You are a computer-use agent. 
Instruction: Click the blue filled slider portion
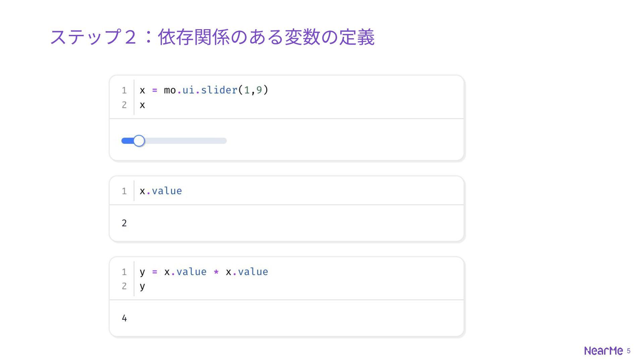click(x=127, y=141)
